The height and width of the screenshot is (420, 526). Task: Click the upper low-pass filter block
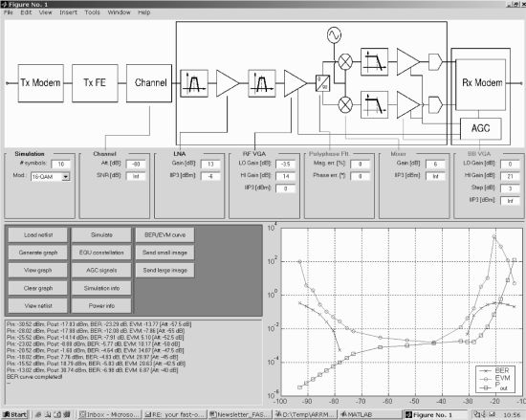(x=374, y=62)
